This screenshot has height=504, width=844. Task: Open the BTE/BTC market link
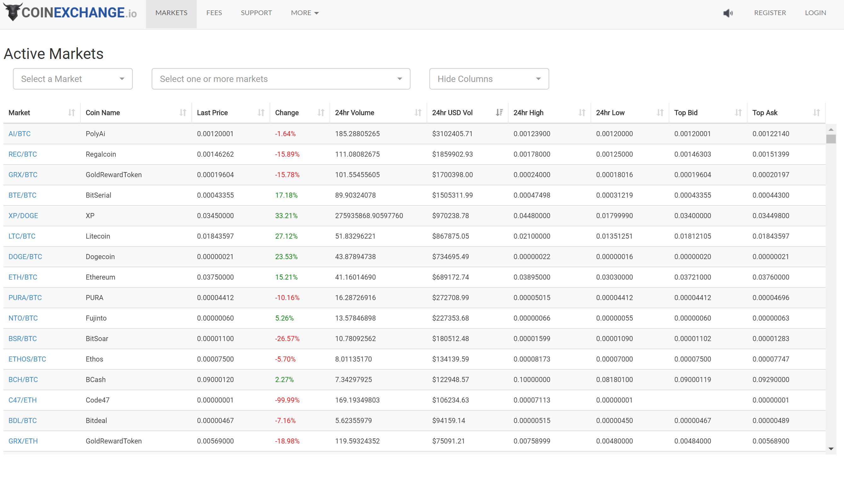tap(22, 195)
